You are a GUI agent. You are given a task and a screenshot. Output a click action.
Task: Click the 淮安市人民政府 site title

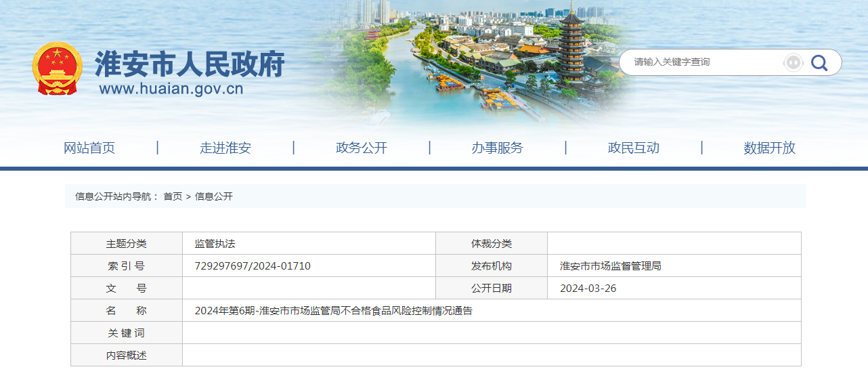tap(190, 64)
